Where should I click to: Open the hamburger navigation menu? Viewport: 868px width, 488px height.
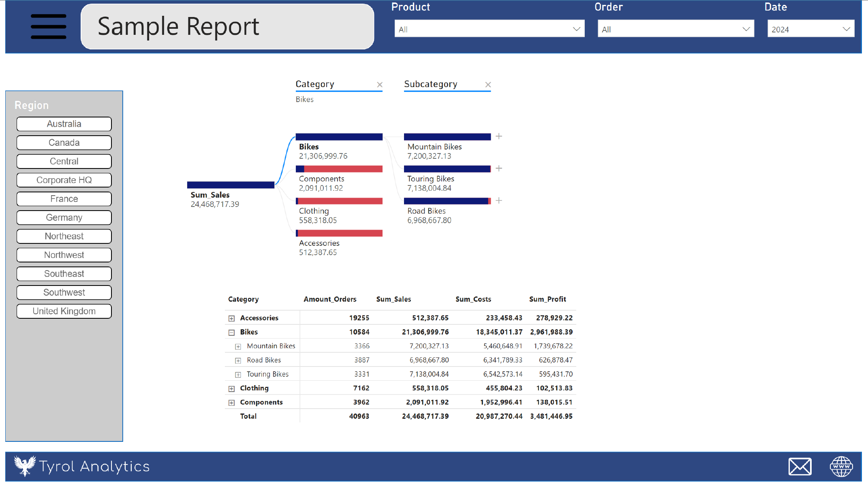tap(48, 26)
